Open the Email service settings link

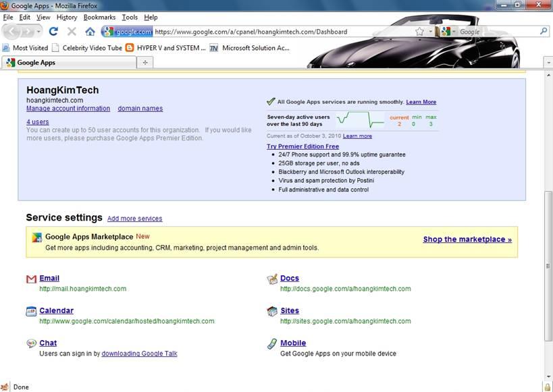point(49,278)
